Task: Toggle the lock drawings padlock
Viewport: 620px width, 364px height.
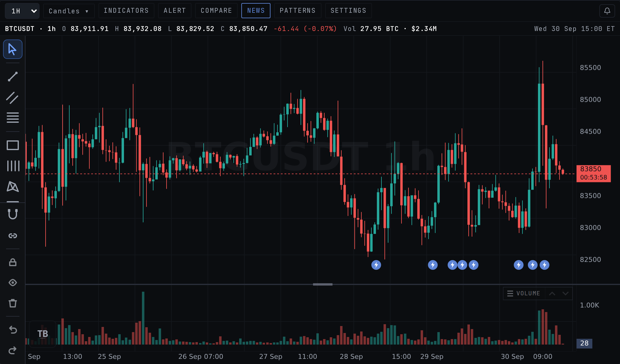Action: (x=12, y=262)
